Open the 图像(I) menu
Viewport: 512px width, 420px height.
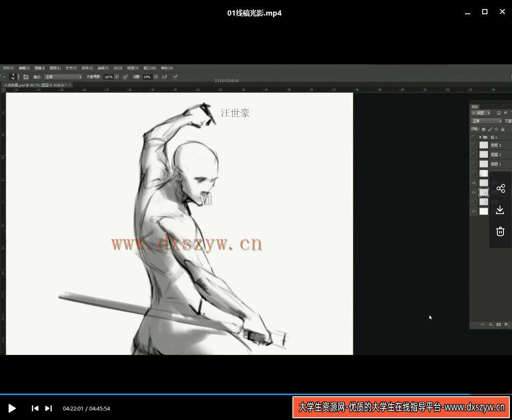[40, 68]
